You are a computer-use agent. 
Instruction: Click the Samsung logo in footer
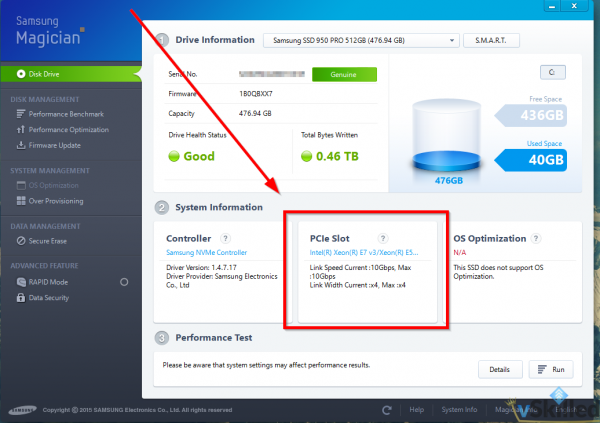click(x=23, y=410)
